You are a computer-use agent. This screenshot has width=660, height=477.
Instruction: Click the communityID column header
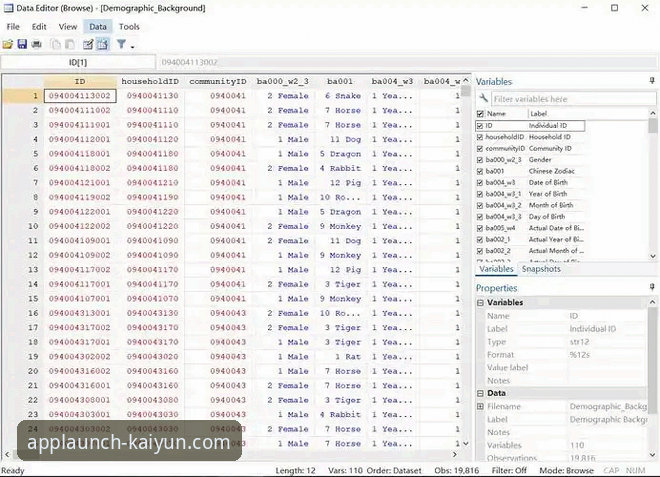coord(217,80)
